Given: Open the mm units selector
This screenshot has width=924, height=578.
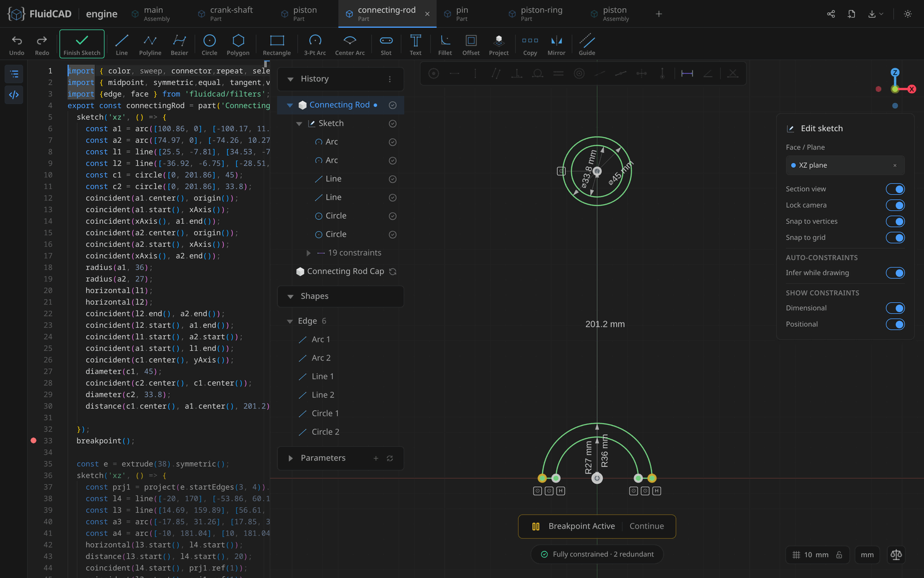Looking at the screenshot, I should pos(867,555).
